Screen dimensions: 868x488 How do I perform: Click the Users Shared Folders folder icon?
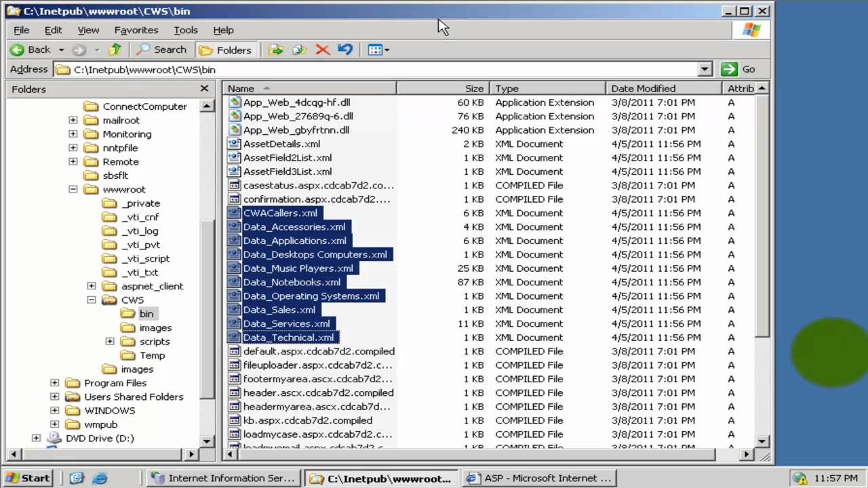(73, 397)
